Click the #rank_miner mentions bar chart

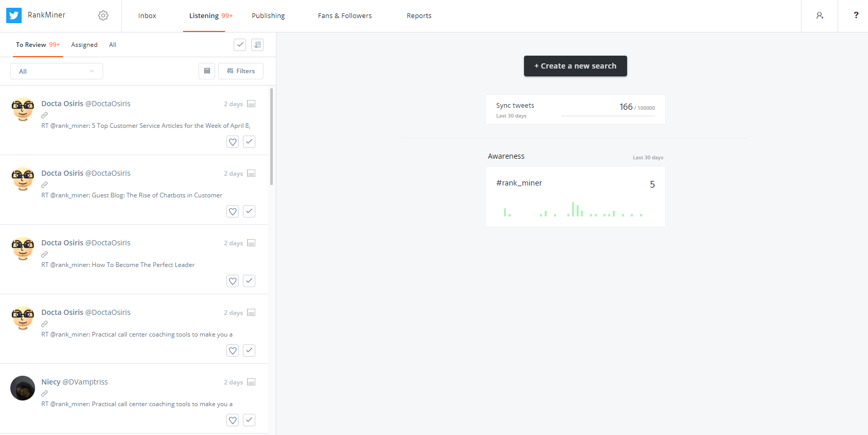tap(573, 209)
